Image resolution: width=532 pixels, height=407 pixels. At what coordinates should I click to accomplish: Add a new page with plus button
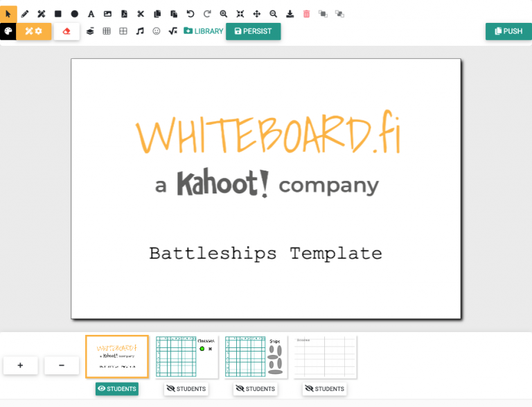[20, 365]
